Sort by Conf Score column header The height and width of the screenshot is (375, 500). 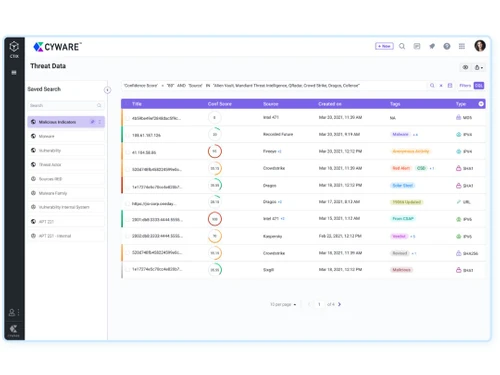[220, 104]
